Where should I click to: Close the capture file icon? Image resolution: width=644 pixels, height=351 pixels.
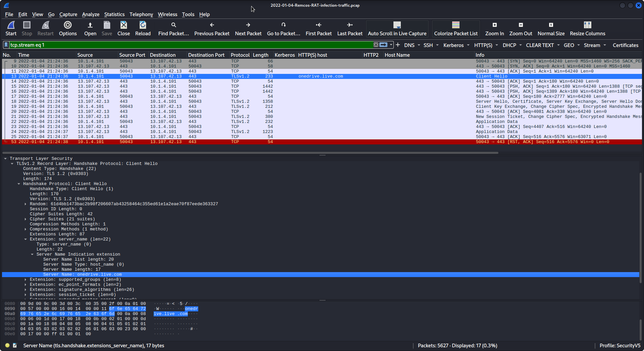point(124,25)
